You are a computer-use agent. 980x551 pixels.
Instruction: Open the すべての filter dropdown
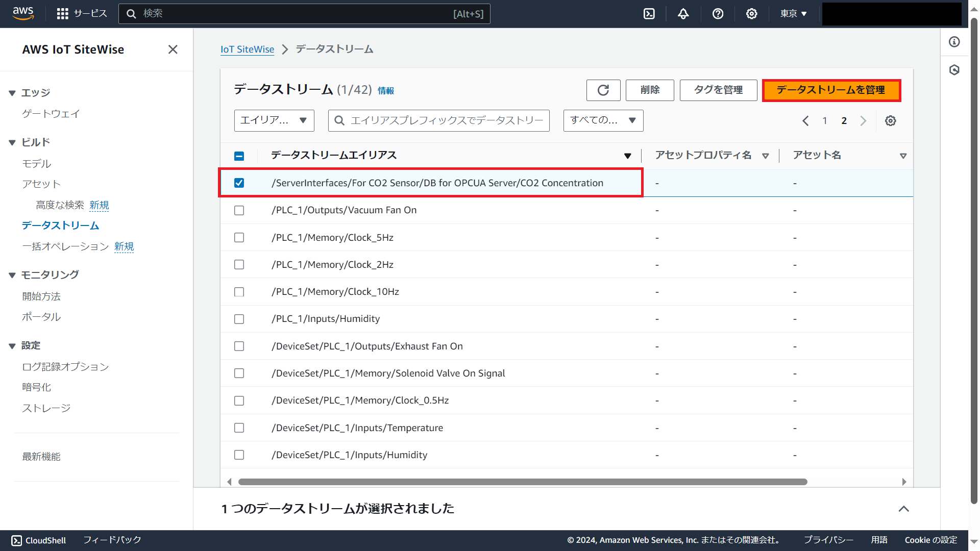(x=603, y=120)
